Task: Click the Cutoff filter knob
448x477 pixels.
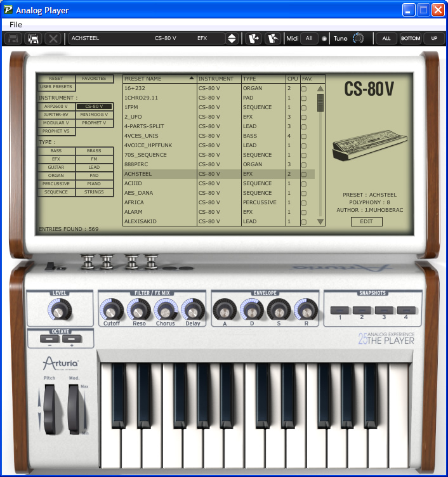Action: click(112, 310)
